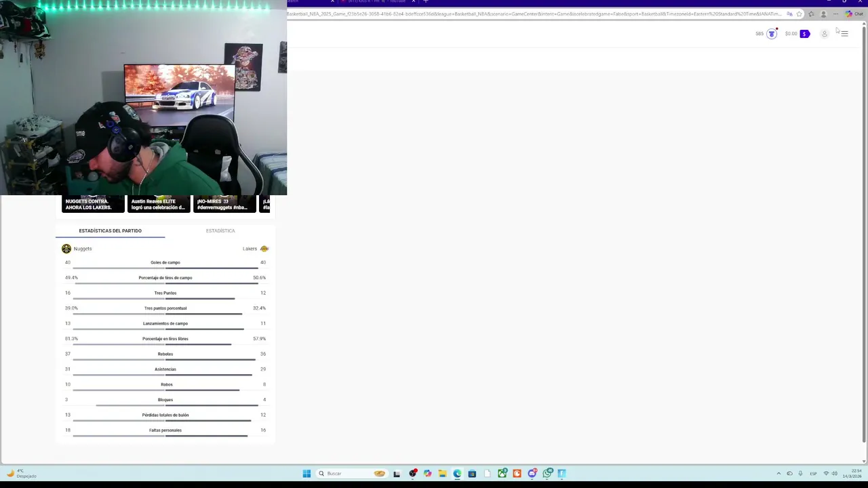
Task: Click the taskbar Buscar search box
Action: click(x=352, y=474)
